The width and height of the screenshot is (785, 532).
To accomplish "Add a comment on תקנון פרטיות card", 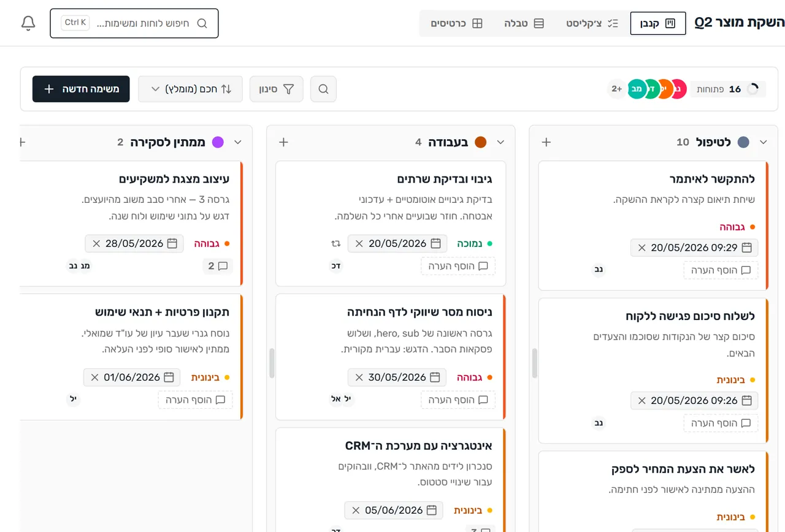I will (x=195, y=400).
